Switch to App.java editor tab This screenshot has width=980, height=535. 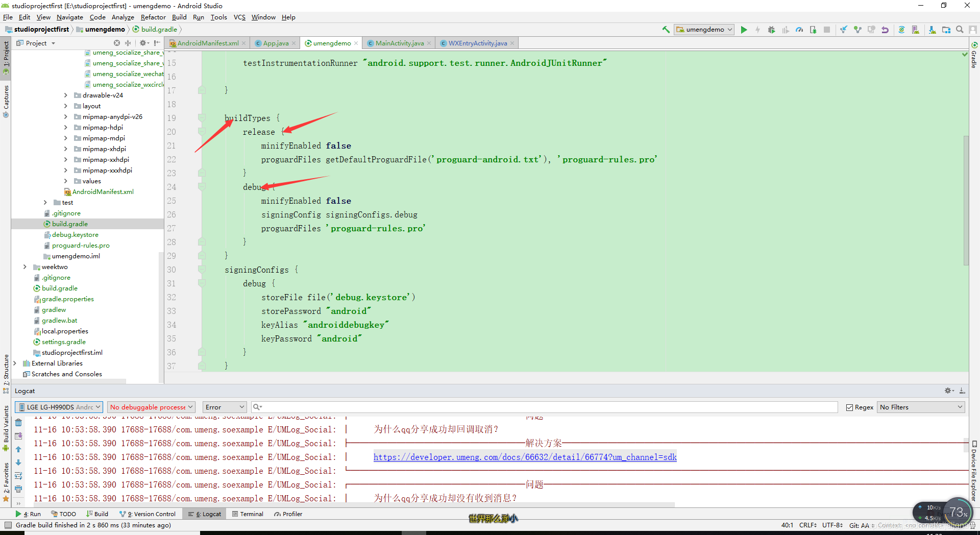276,43
